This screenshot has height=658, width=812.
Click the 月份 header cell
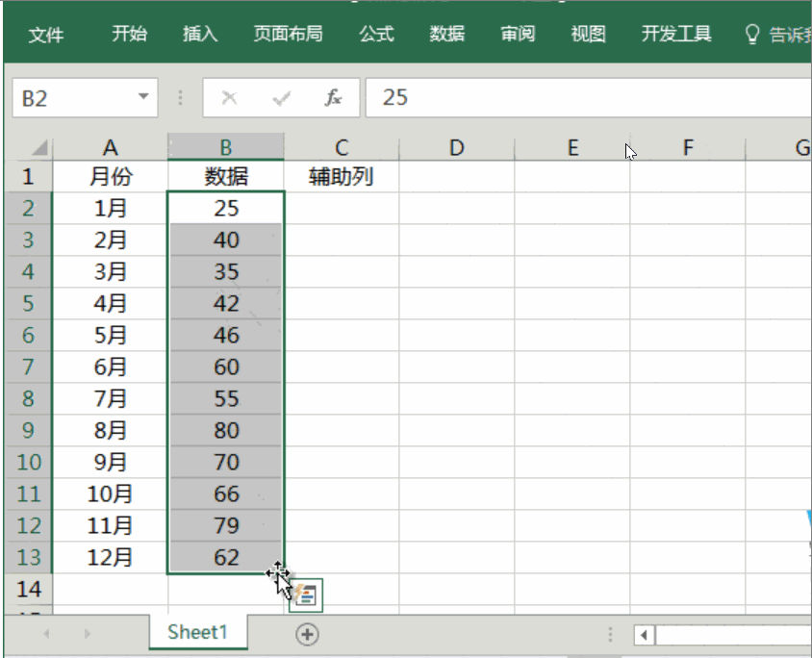point(110,177)
